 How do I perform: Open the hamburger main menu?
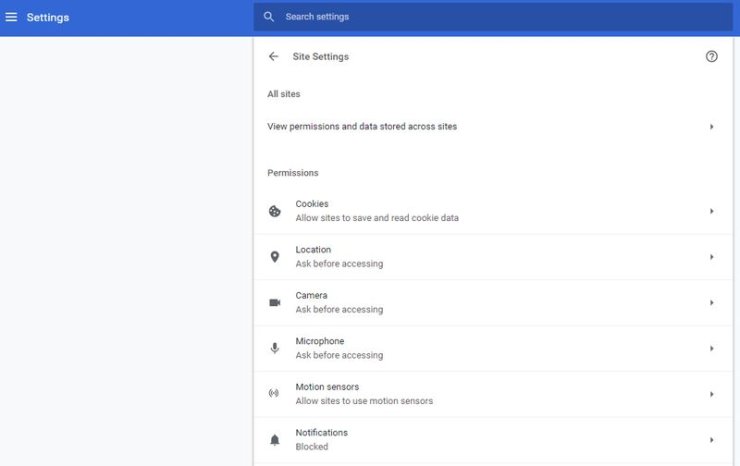(11, 17)
